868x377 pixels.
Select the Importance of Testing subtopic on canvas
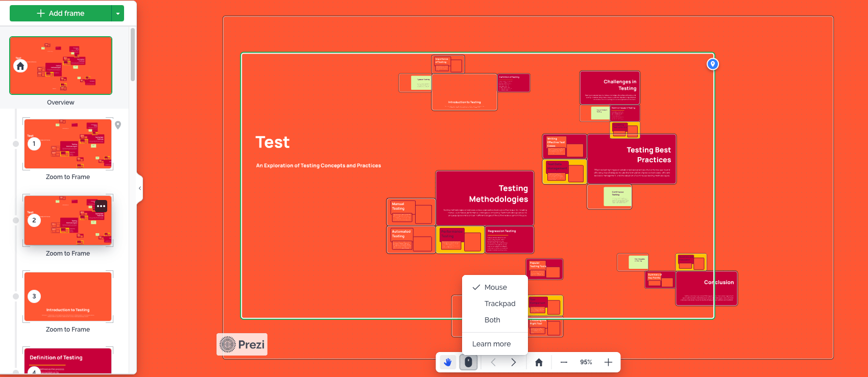pyautogui.click(x=448, y=64)
